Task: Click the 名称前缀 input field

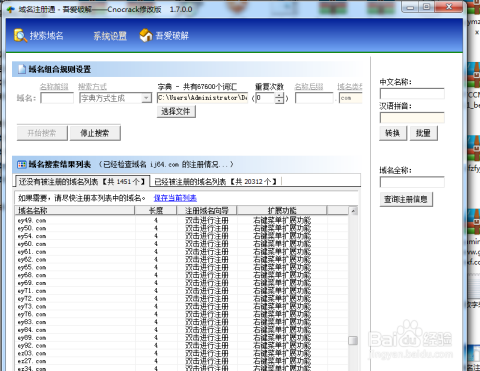Action: [57, 98]
